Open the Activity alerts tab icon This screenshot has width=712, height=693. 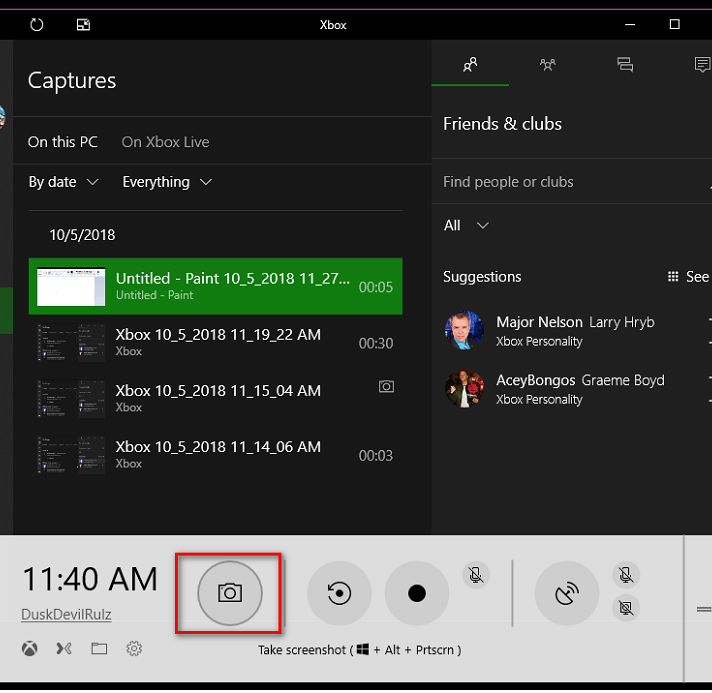[702, 64]
